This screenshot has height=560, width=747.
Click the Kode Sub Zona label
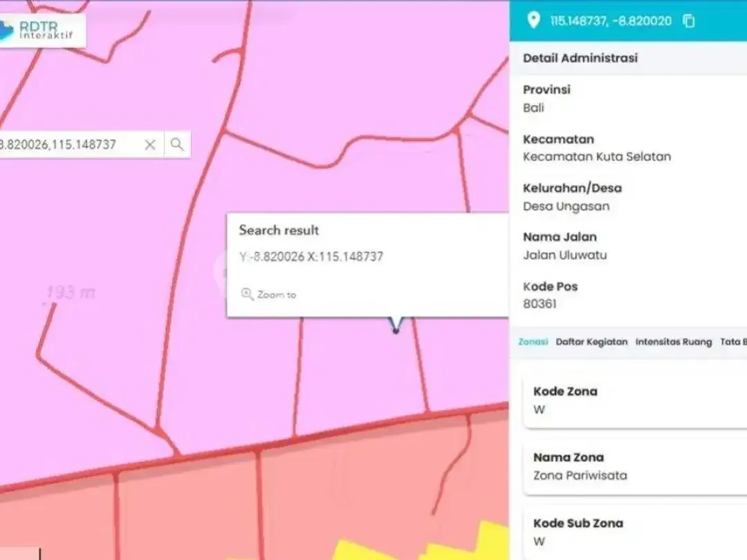click(578, 523)
